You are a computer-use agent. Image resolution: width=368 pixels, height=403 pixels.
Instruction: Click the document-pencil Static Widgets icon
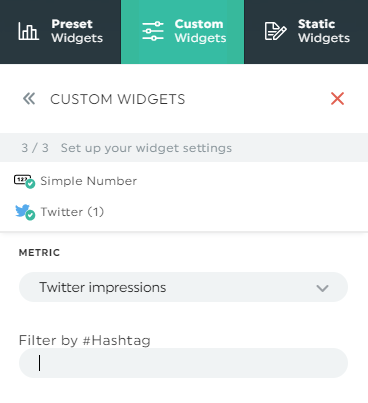[x=275, y=31]
